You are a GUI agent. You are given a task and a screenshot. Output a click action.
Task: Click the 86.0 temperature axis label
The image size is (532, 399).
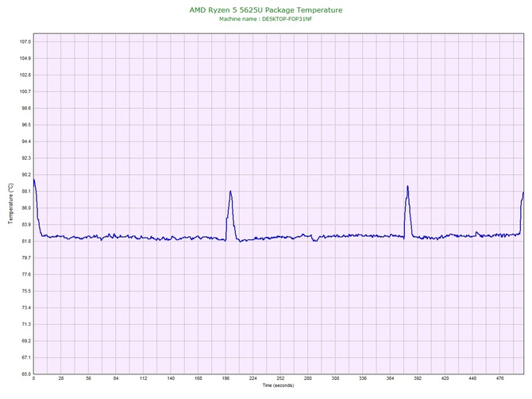pos(25,208)
